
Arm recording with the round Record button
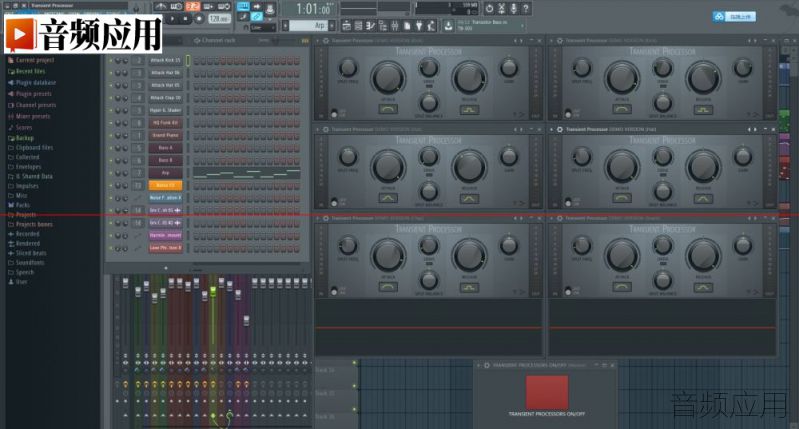199,19
